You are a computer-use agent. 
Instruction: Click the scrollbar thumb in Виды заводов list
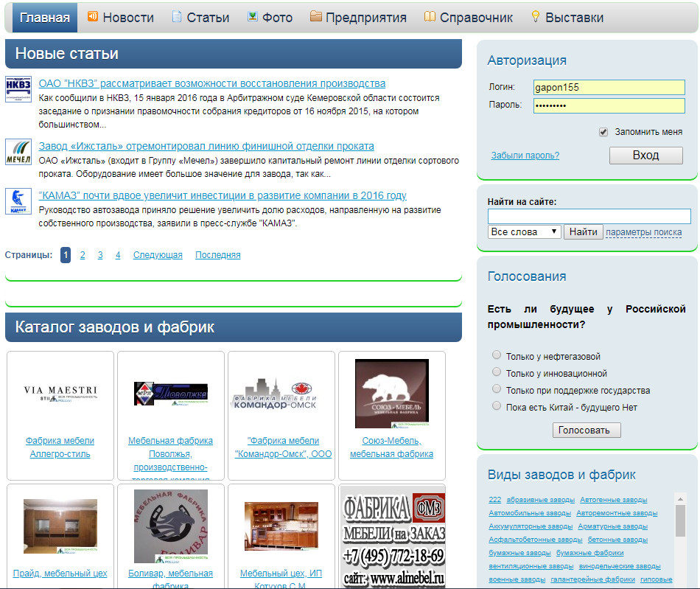[x=680, y=520]
